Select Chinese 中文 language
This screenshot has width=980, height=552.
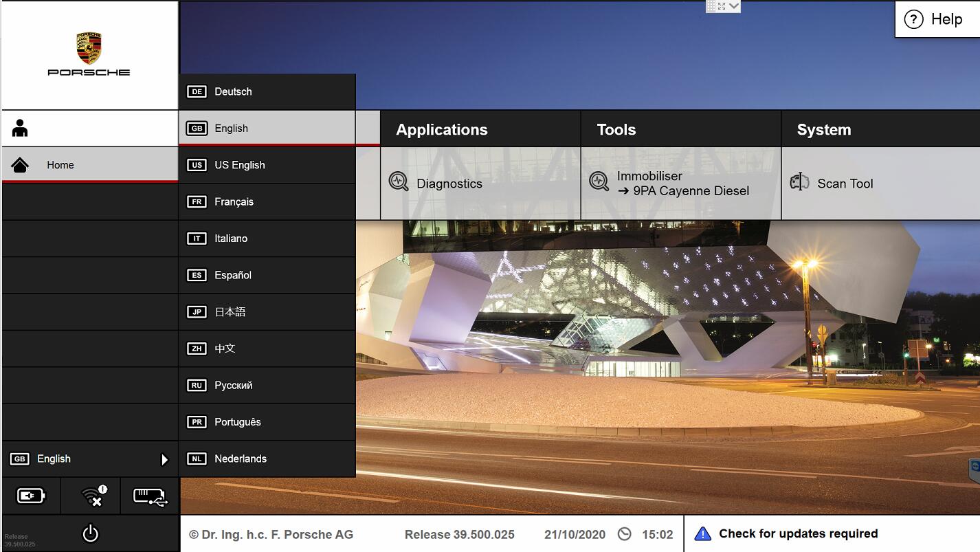point(267,349)
